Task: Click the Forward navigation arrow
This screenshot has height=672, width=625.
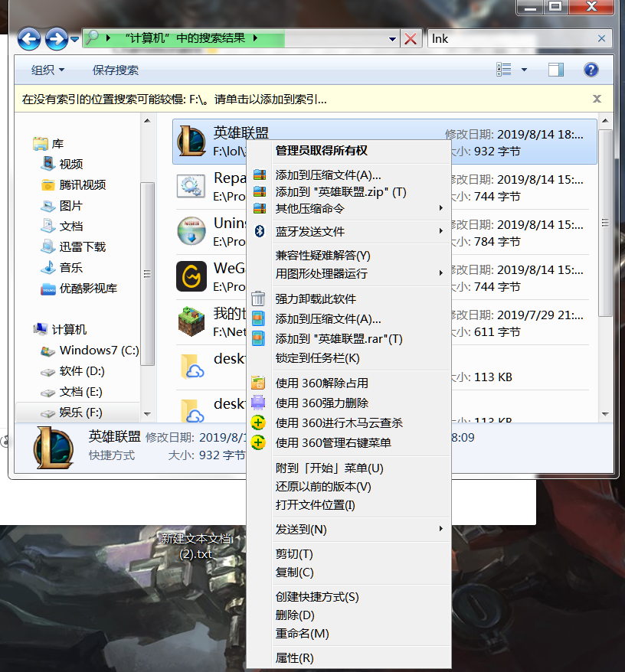Action: (x=56, y=39)
